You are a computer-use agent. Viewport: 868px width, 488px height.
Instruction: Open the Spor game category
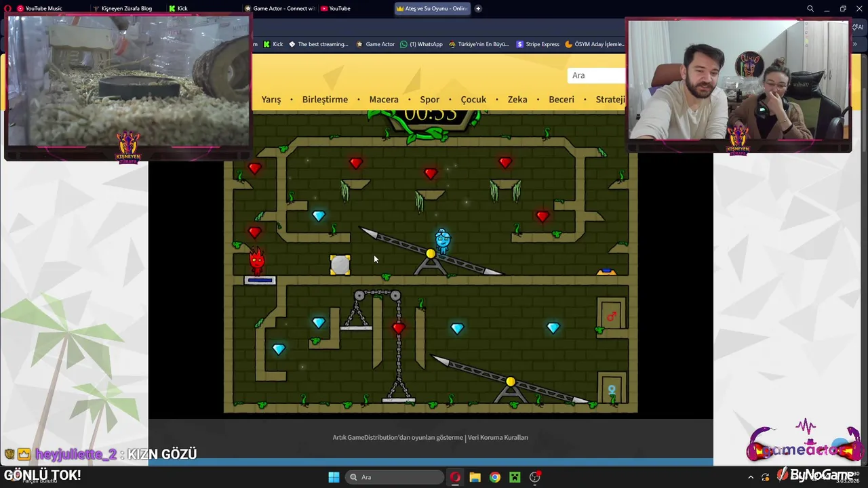tap(429, 100)
